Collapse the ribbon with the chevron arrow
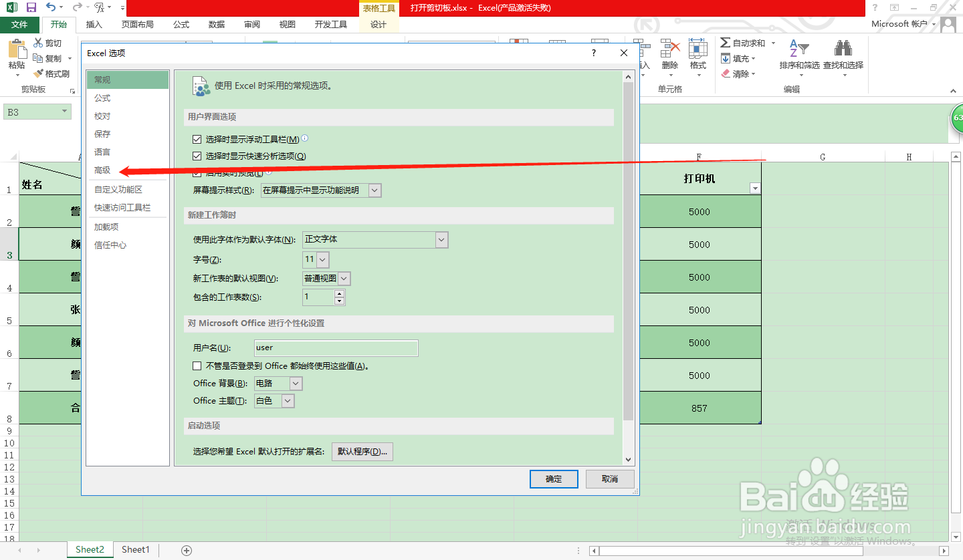Viewport: 963px width, 560px height. point(954,90)
